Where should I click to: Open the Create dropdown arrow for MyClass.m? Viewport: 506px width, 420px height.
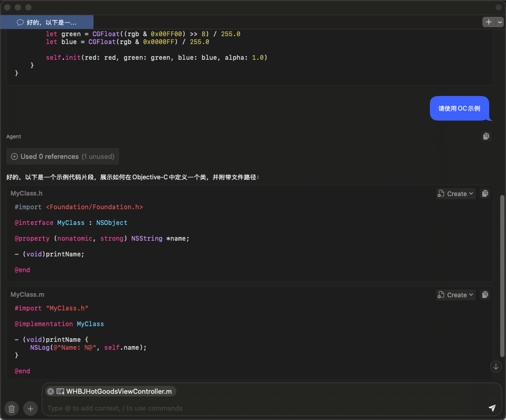[471, 295]
